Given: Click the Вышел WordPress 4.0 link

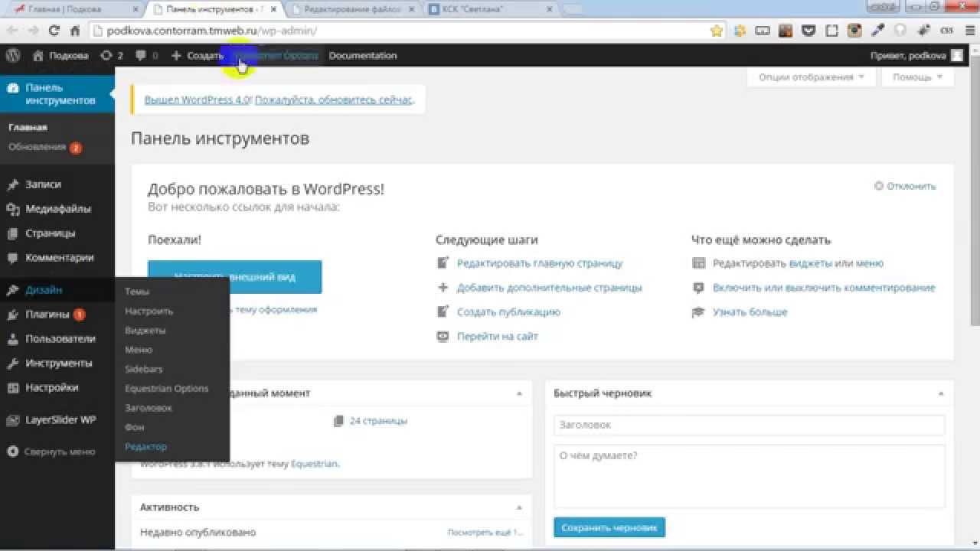Looking at the screenshot, I should 198,99.
